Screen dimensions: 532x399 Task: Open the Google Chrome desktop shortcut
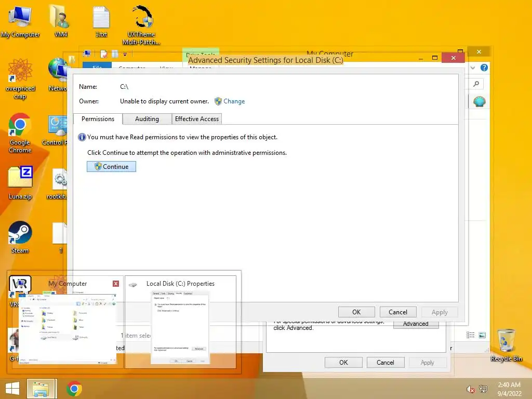[x=20, y=132]
